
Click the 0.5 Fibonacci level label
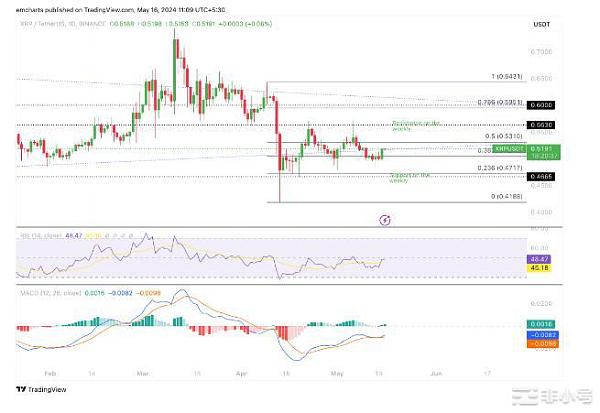point(504,136)
